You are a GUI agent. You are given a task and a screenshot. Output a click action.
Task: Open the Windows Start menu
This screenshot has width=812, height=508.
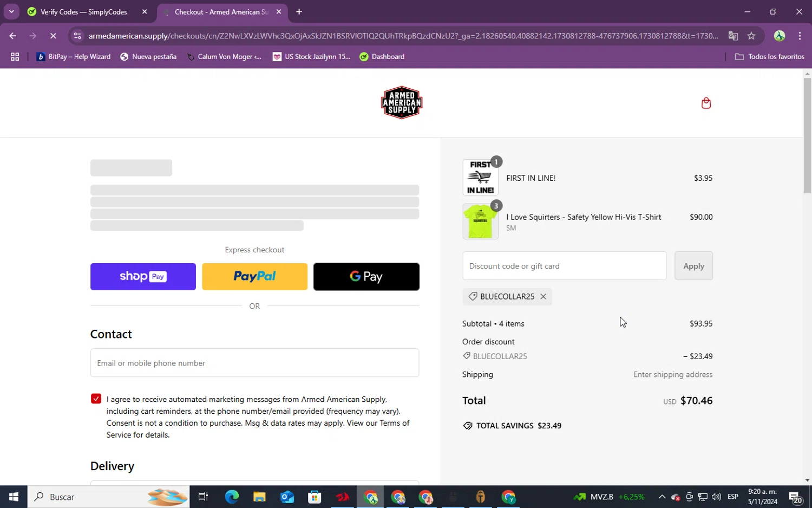pyautogui.click(x=14, y=497)
